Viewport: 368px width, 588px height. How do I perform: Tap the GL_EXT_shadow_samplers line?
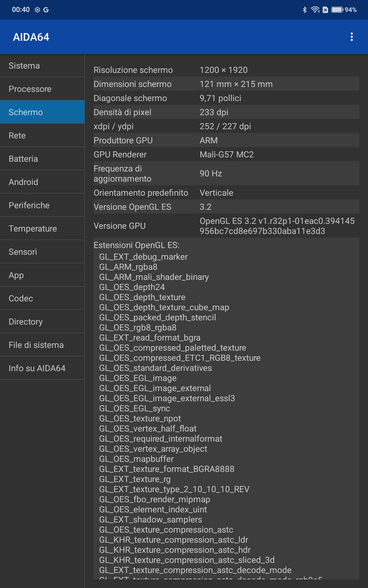(x=151, y=519)
